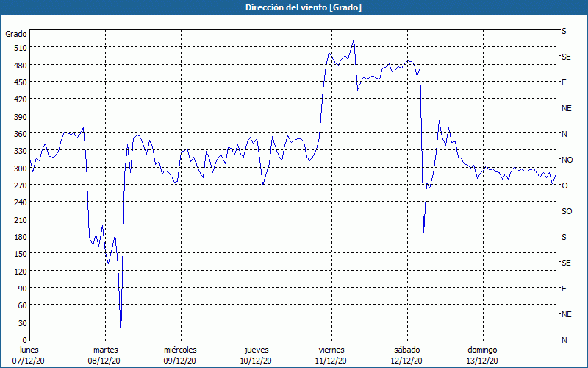This screenshot has height=368, width=588.
Task: Select the '390' y-axis tick label
Action: point(21,116)
